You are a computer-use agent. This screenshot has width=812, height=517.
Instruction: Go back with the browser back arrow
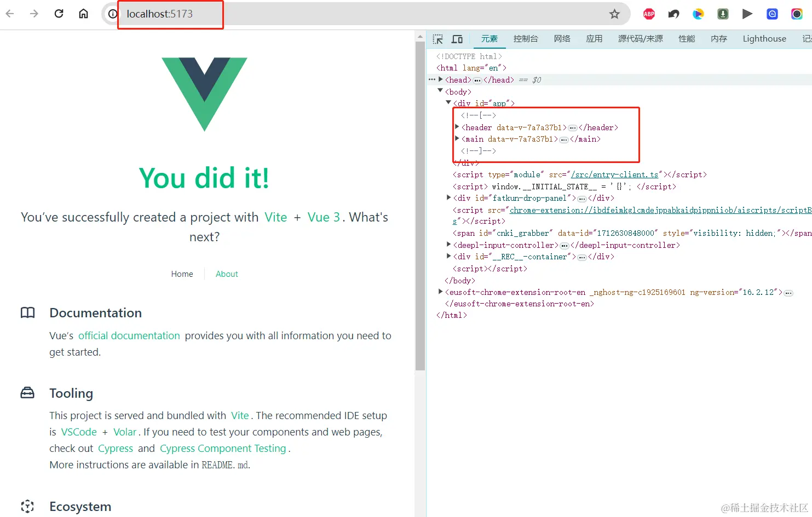click(10, 14)
